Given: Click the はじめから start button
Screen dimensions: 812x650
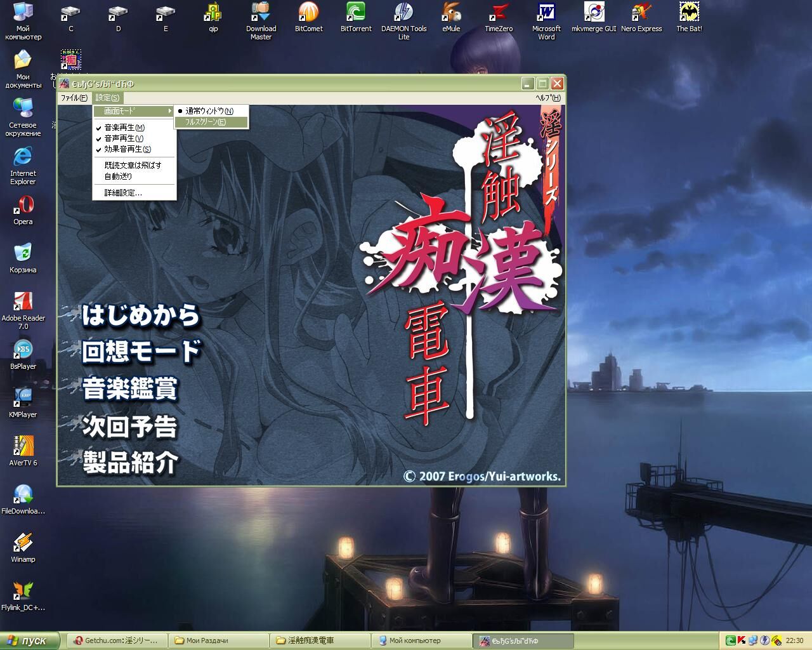Looking at the screenshot, I should tap(140, 315).
